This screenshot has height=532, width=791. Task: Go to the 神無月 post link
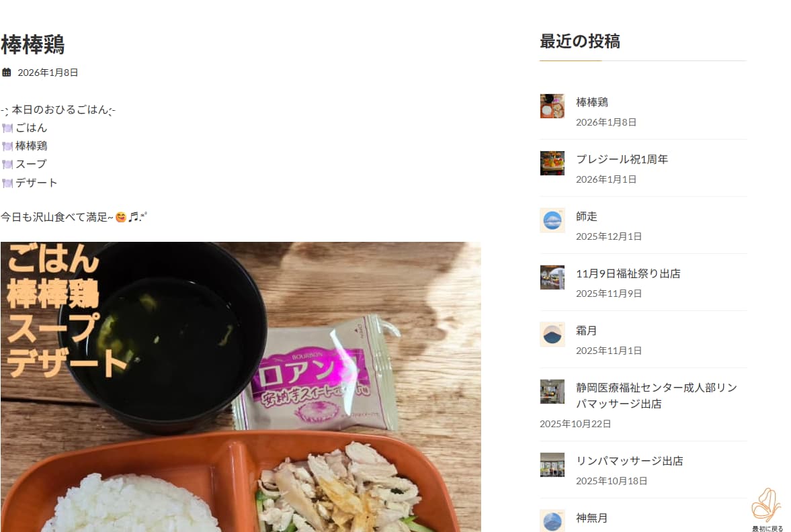[x=591, y=518]
